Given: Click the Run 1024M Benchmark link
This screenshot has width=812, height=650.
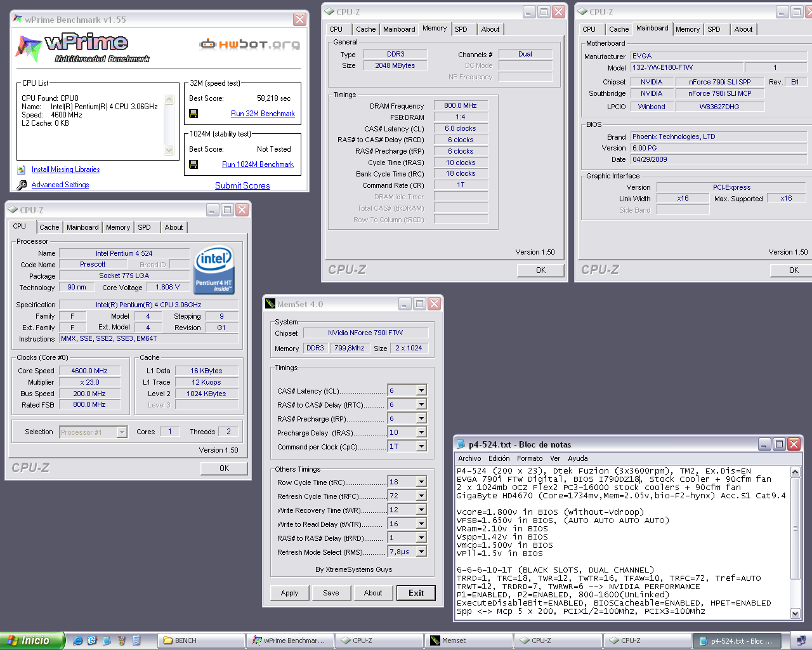Looking at the screenshot, I should point(258,164).
